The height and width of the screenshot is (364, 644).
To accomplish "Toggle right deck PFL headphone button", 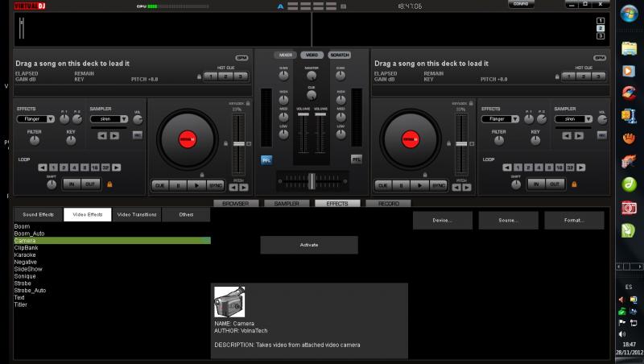I will coord(356,159).
